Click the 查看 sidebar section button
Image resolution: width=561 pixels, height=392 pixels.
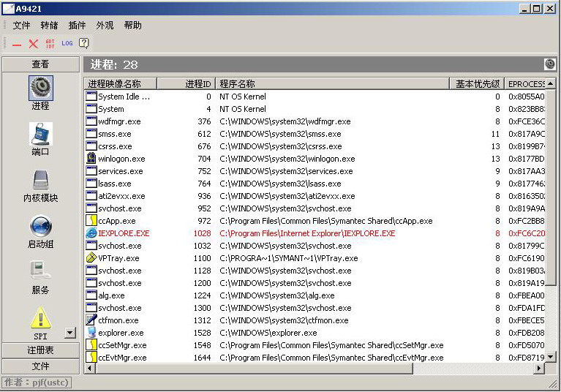point(41,64)
